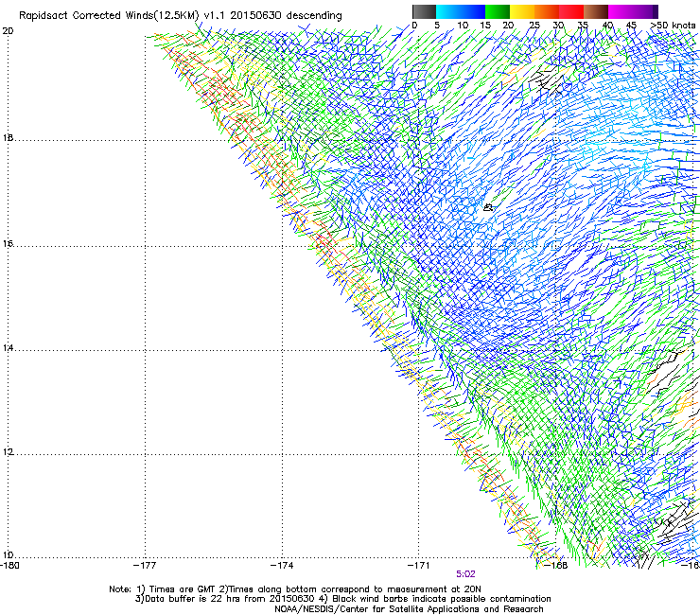Click the small black island outline marker
The image size is (700, 615).
pos(488,207)
